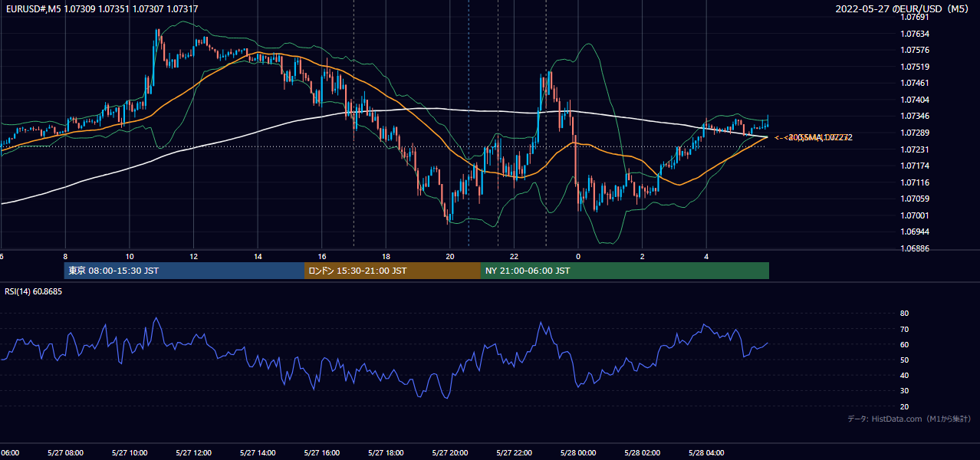Click price axis label 1.07691
This screenshot has width=980, height=460.
coord(914,17)
